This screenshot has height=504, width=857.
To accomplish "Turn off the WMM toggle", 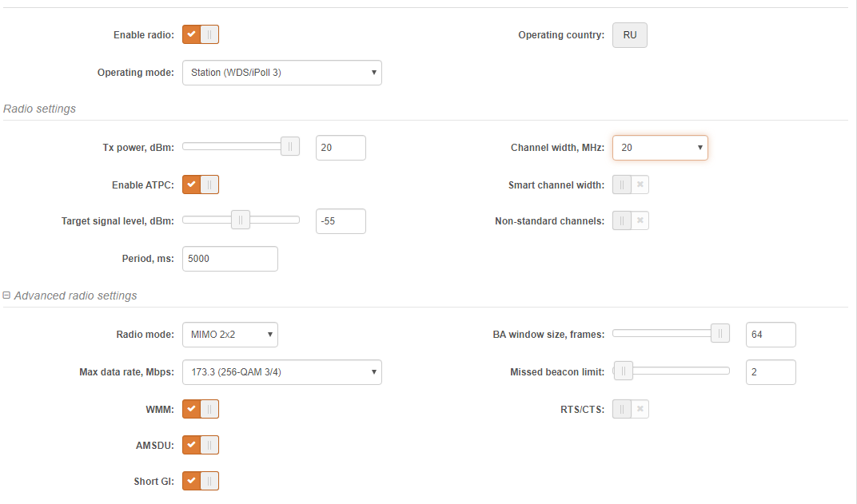I will click(201, 409).
